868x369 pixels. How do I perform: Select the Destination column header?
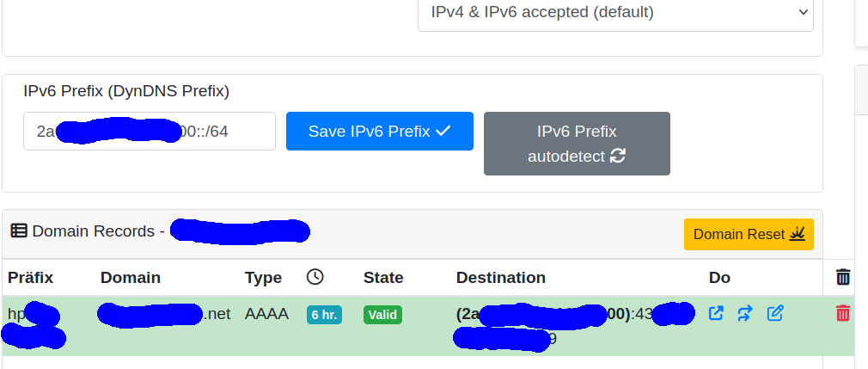point(501,278)
